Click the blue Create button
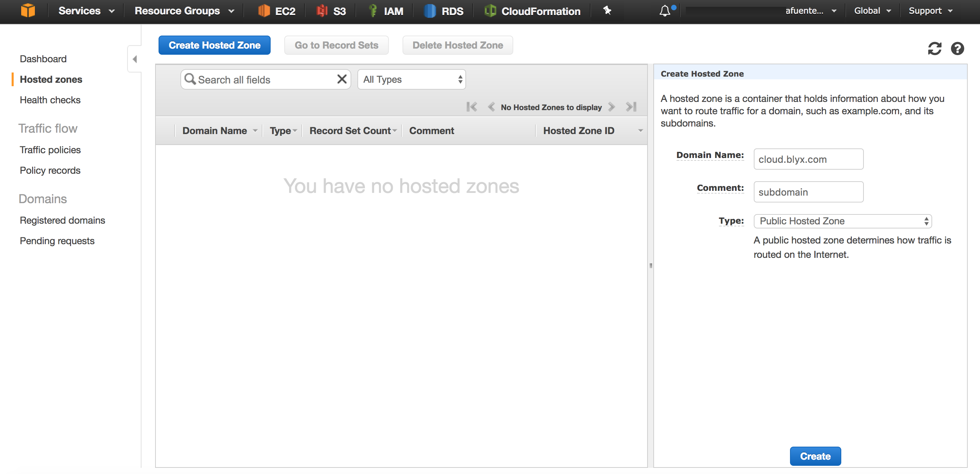Image resolution: width=980 pixels, height=474 pixels. (x=815, y=456)
